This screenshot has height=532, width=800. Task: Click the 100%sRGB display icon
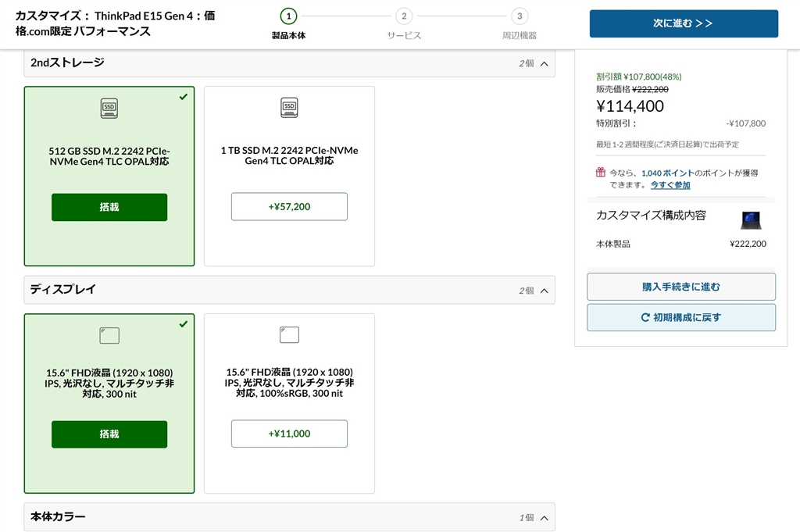tap(289, 335)
